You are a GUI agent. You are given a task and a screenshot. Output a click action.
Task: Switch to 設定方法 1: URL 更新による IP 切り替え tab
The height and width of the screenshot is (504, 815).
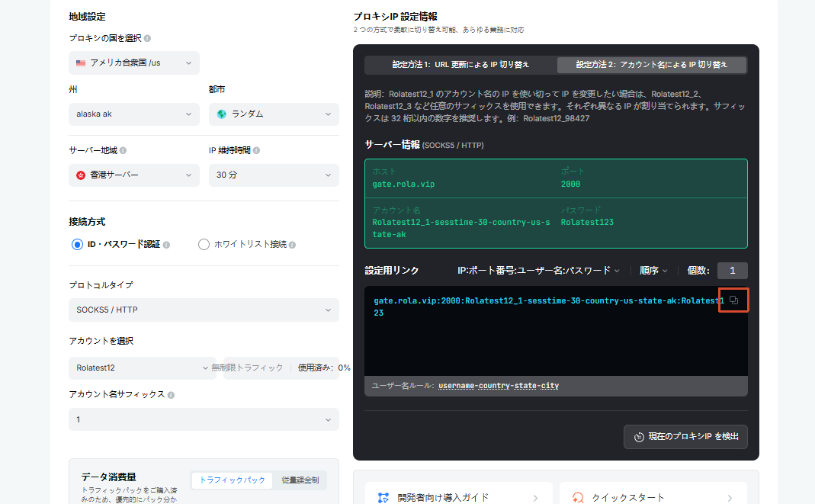click(x=460, y=64)
